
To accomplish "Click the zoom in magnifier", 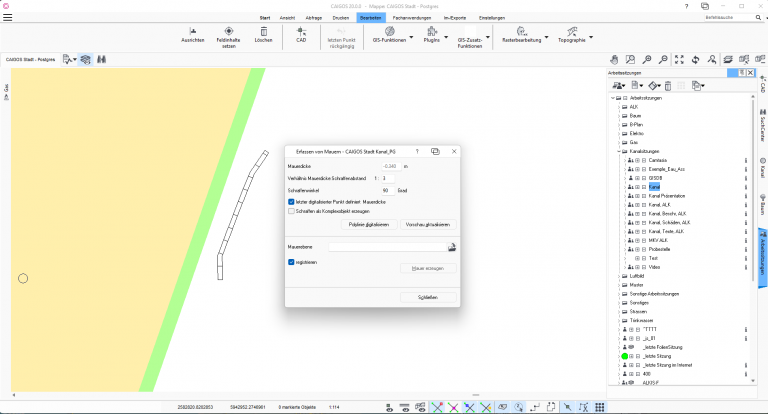I will 647,60.
